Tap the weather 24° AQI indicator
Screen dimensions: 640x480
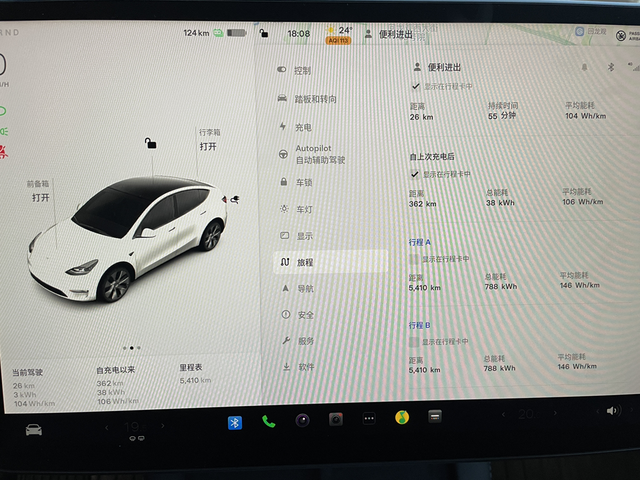coord(338,34)
